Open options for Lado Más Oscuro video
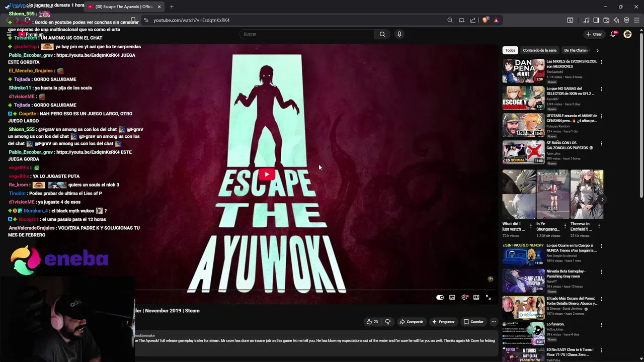 [x=601, y=299]
